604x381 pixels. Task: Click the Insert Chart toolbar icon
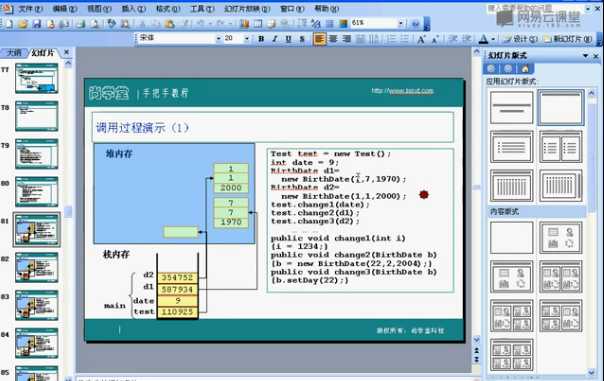[244, 24]
